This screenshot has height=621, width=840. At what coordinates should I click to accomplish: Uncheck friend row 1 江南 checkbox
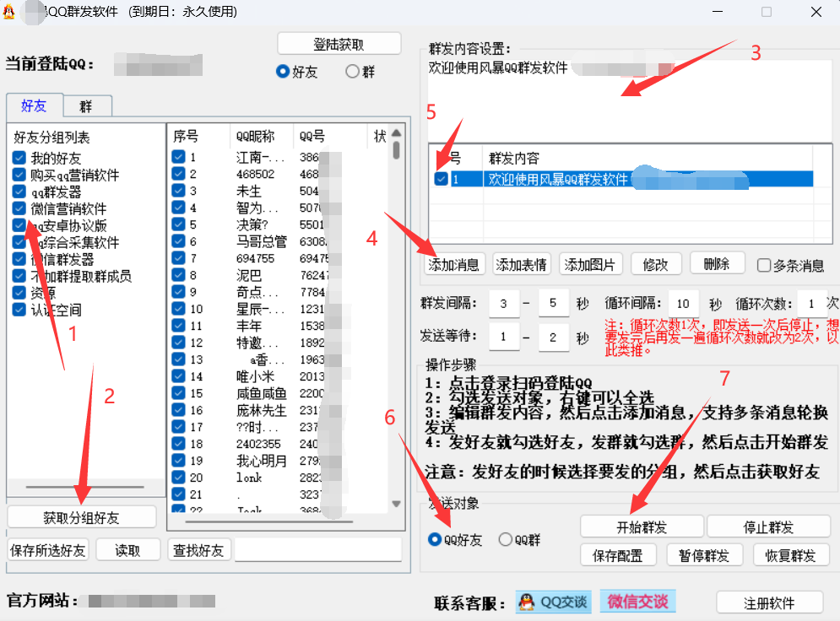click(x=178, y=157)
